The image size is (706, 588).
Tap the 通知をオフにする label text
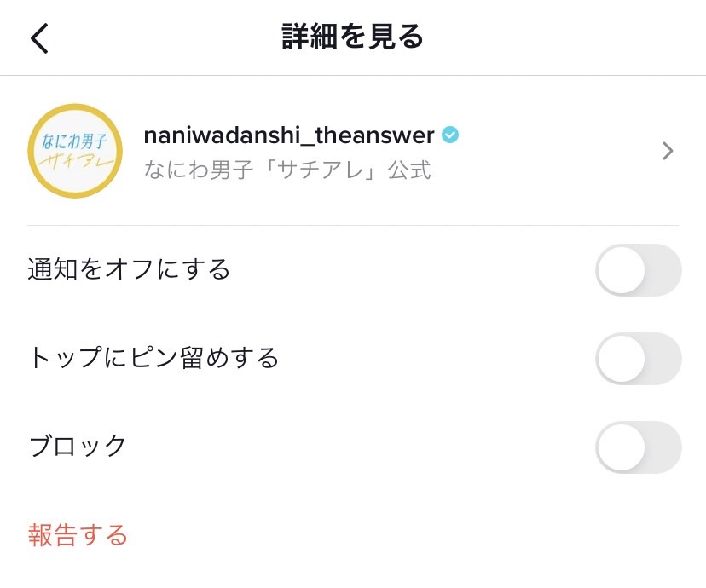point(129,269)
